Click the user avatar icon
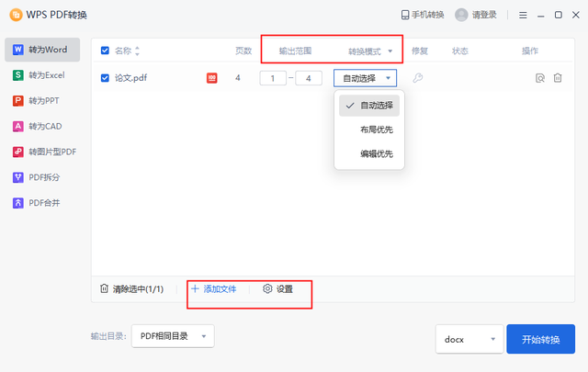588x372 pixels. [461, 15]
